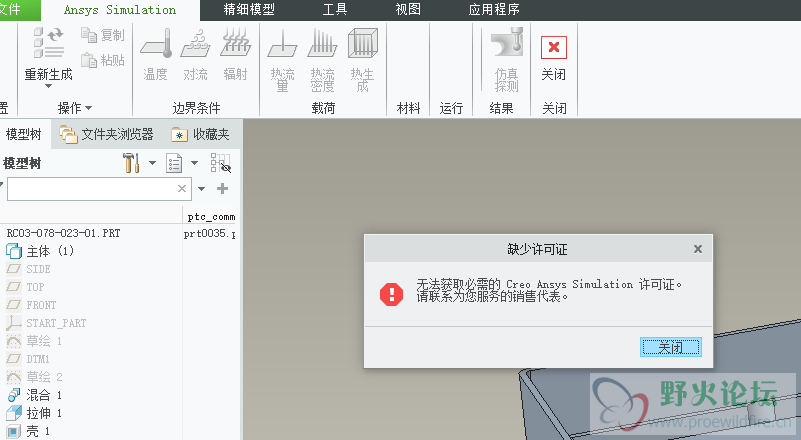Viewport: 801px width, 440px height.
Task: Toggle the tree visibility filter icon
Action: 221,163
